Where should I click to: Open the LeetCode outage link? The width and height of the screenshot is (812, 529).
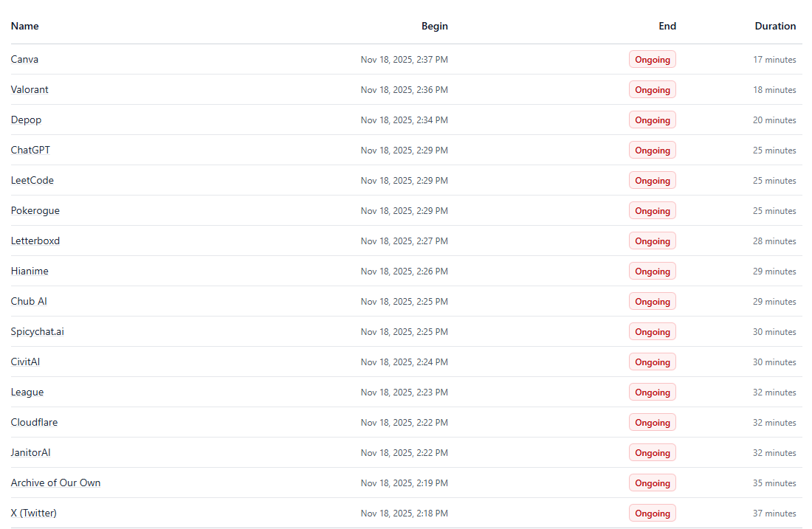click(32, 180)
